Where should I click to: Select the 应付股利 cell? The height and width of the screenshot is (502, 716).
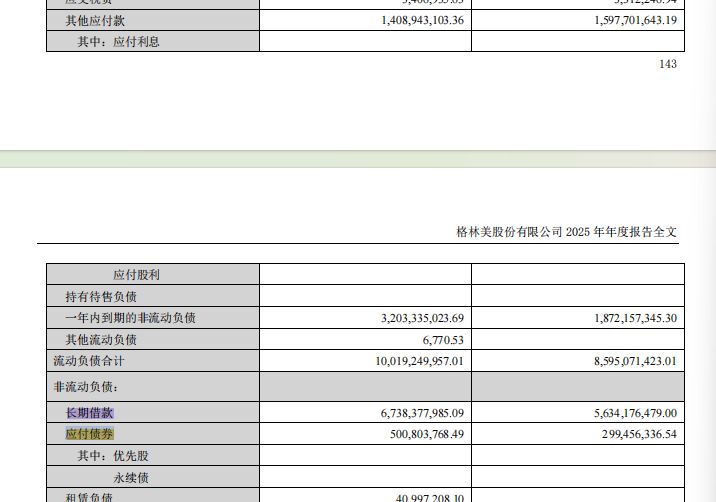pyautogui.click(x=136, y=275)
